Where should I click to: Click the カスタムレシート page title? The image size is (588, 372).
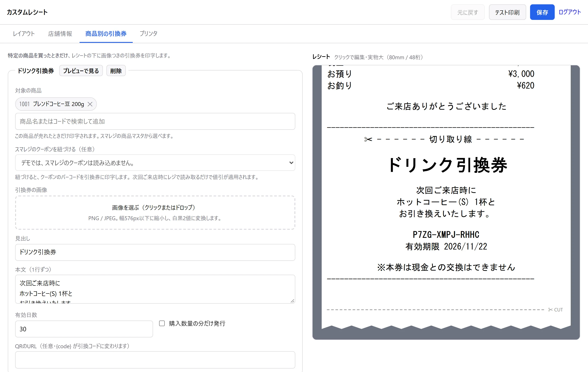coord(27,12)
